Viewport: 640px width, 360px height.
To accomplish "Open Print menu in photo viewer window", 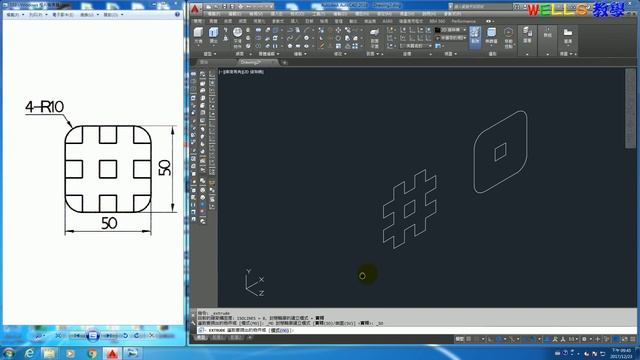I will tap(38, 14).
